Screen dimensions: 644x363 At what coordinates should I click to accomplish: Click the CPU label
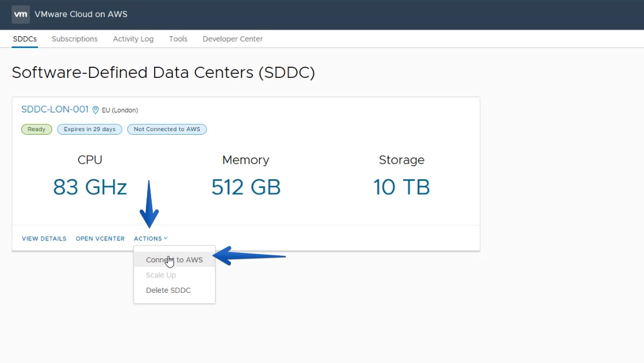coord(90,160)
